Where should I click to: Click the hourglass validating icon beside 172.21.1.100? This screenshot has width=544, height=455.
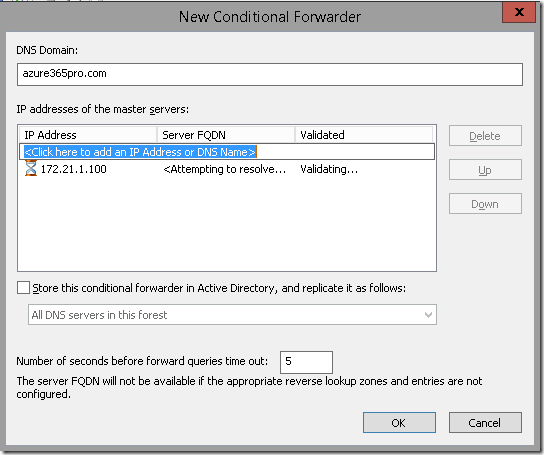pyautogui.click(x=31, y=168)
